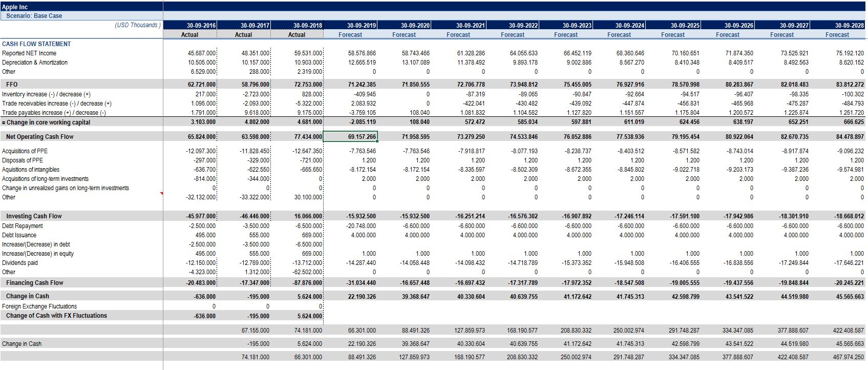Click Dividends paid value -17.646.221
868x370 pixels.
pos(849,263)
